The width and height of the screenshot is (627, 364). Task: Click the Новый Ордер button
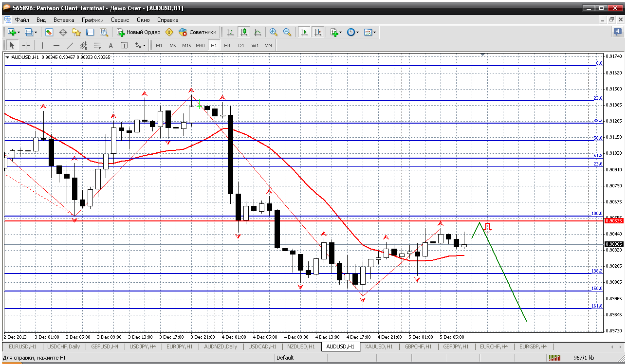(x=139, y=32)
